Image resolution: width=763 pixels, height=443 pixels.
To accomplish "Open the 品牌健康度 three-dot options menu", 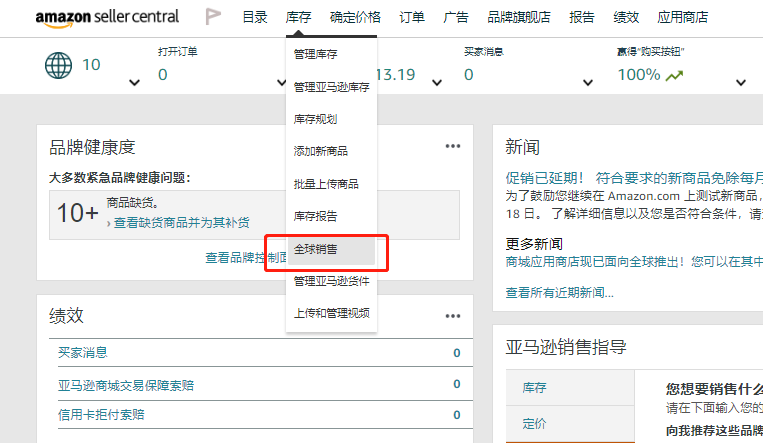I will click(453, 147).
